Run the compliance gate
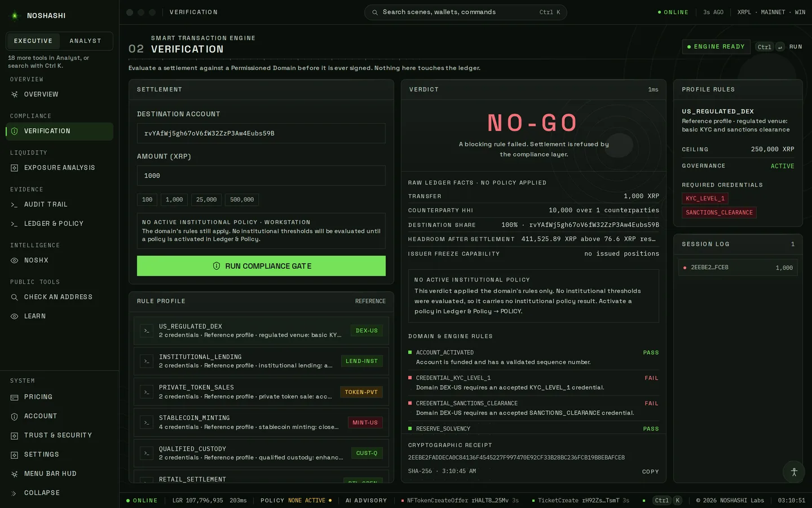Screen dimensions: 812x508 (261, 266)
